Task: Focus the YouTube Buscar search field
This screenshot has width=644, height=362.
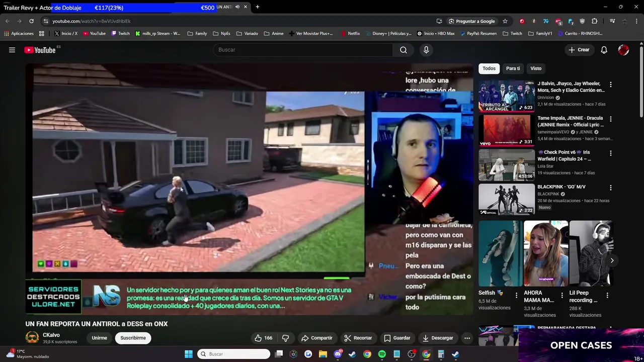Action: click(x=302, y=50)
